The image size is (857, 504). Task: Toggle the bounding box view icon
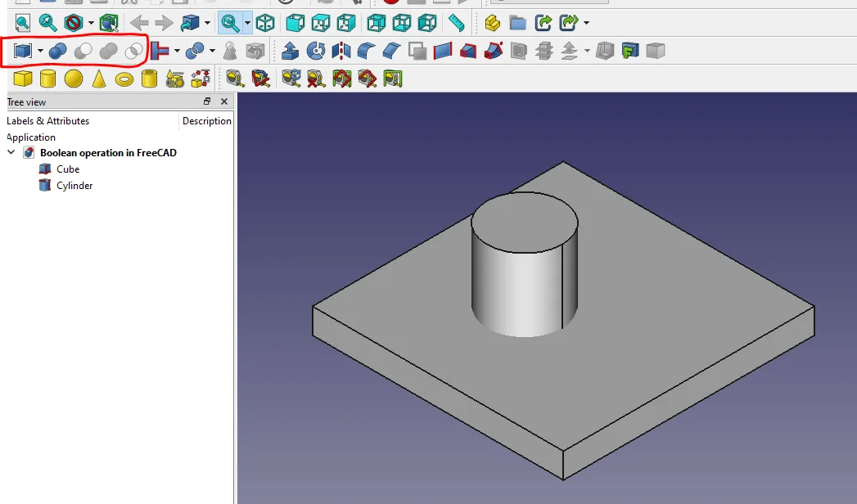(109, 23)
